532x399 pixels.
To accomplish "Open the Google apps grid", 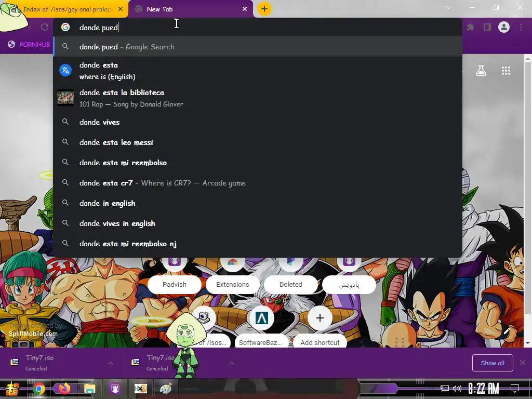I will coord(506,71).
